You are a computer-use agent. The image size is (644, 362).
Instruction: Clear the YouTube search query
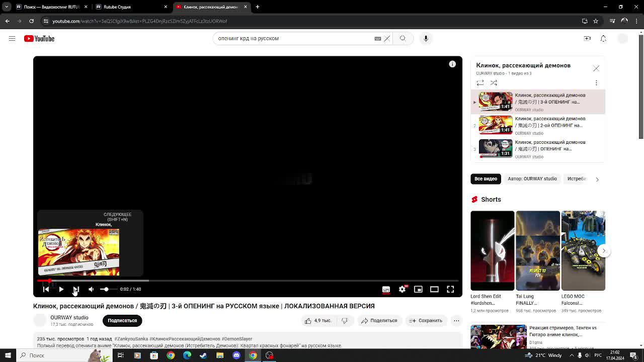[387, 39]
